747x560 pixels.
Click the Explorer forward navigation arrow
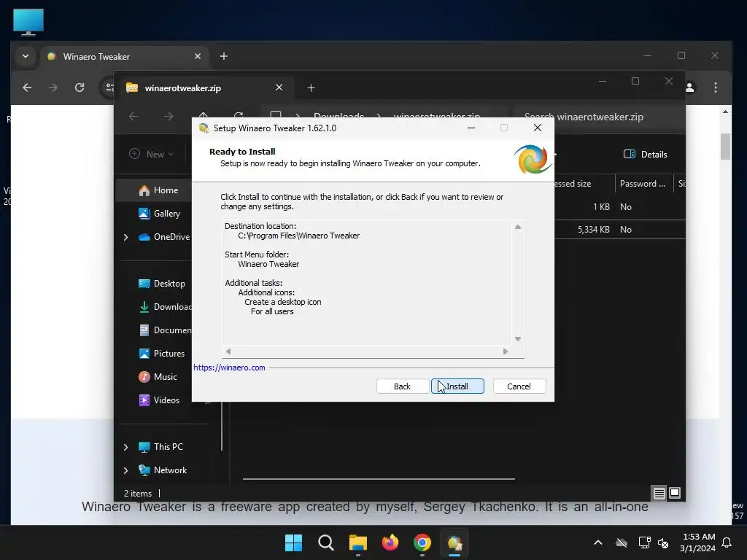coord(169,117)
